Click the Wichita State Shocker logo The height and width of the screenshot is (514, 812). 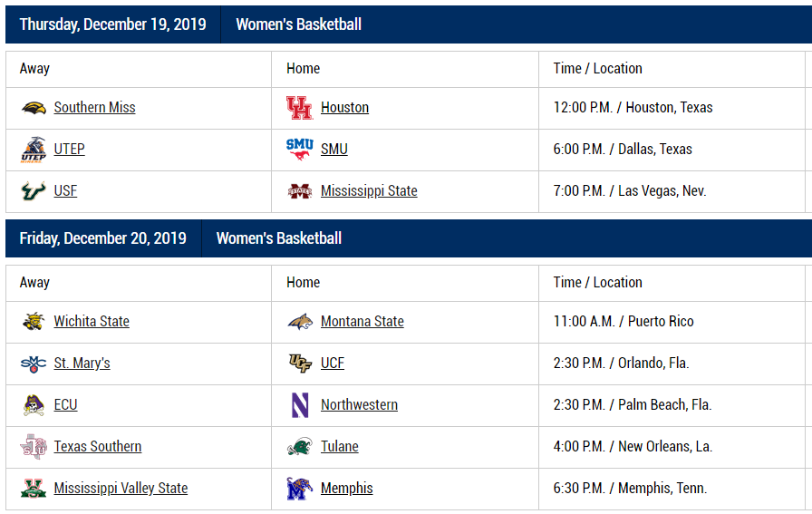click(34, 322)
